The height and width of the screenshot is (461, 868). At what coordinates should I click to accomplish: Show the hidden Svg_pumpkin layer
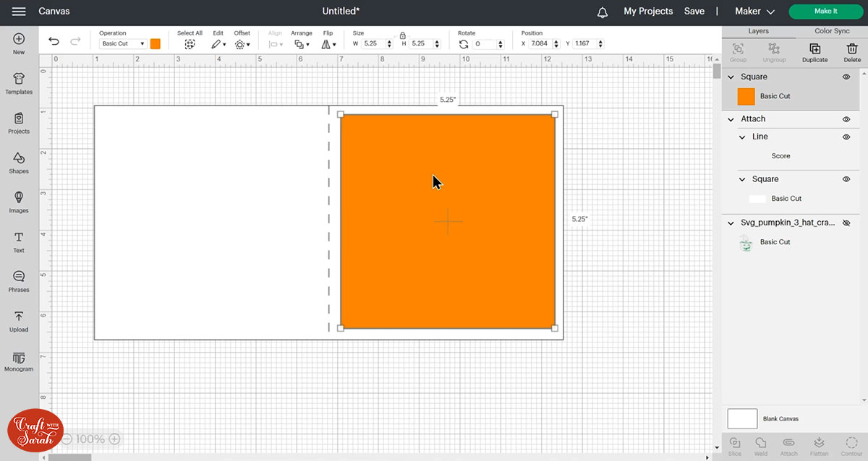pos(846,223)
